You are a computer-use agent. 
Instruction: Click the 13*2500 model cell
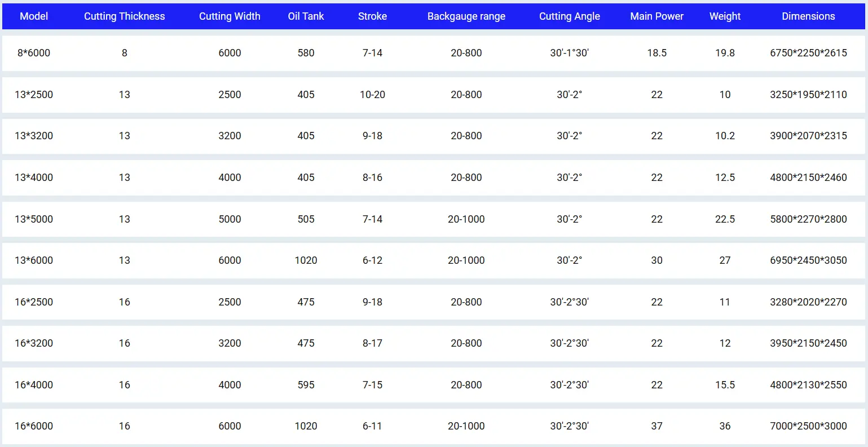pyautogui.click(x=34, y=95)
